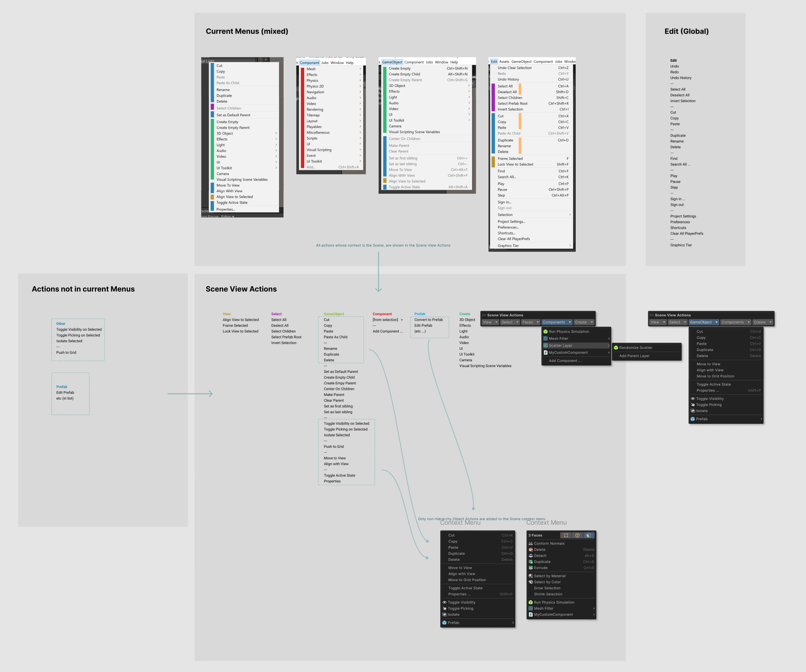Image resolution: width=806 pixels, height=672 pixels.
Task: Toggle face selection mode in 3 Faces header
Action: click(x=588, y=535)
